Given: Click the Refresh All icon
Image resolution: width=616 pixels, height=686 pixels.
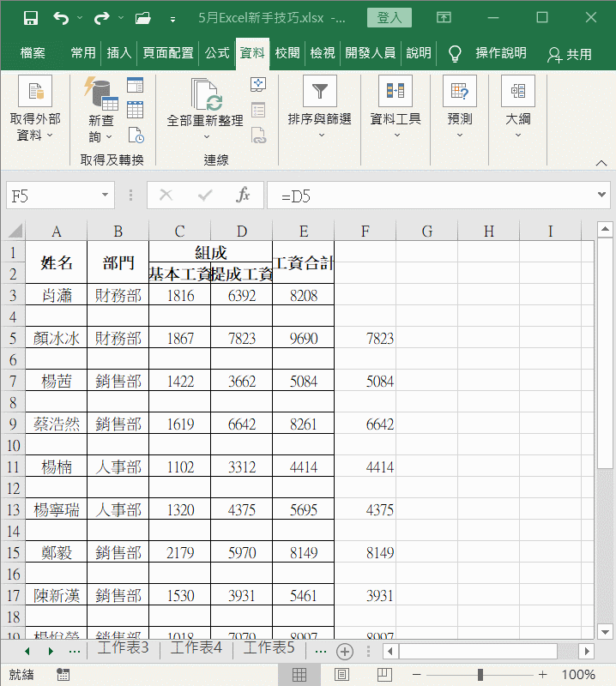Looking at the screenshot, I should [x=206, y=94].
